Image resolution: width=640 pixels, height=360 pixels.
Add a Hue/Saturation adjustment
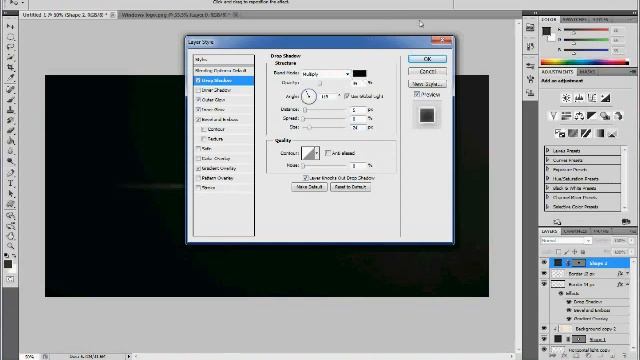(x=566, y=116)
